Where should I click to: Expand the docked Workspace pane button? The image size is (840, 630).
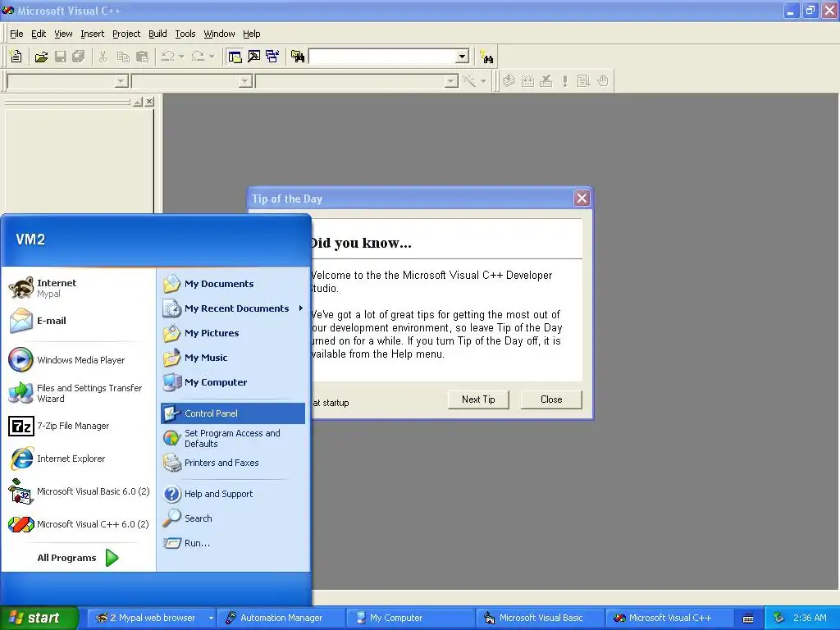138,102
